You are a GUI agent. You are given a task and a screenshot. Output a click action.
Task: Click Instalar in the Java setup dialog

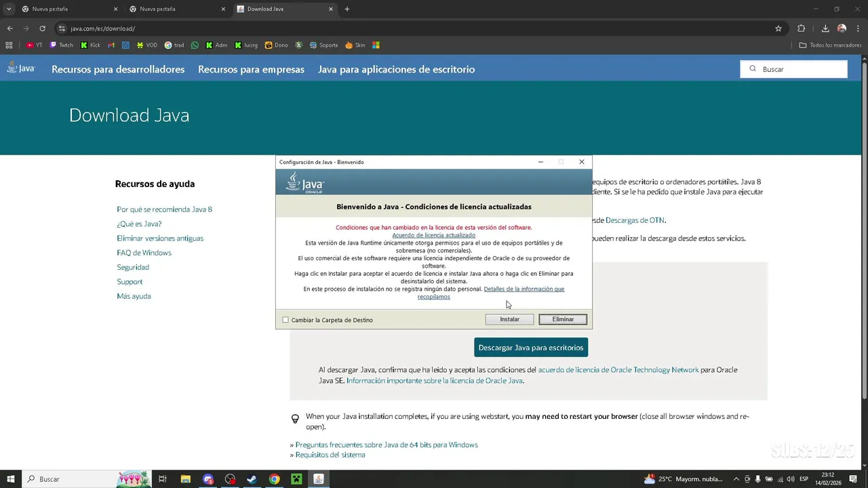pos(509,319)
